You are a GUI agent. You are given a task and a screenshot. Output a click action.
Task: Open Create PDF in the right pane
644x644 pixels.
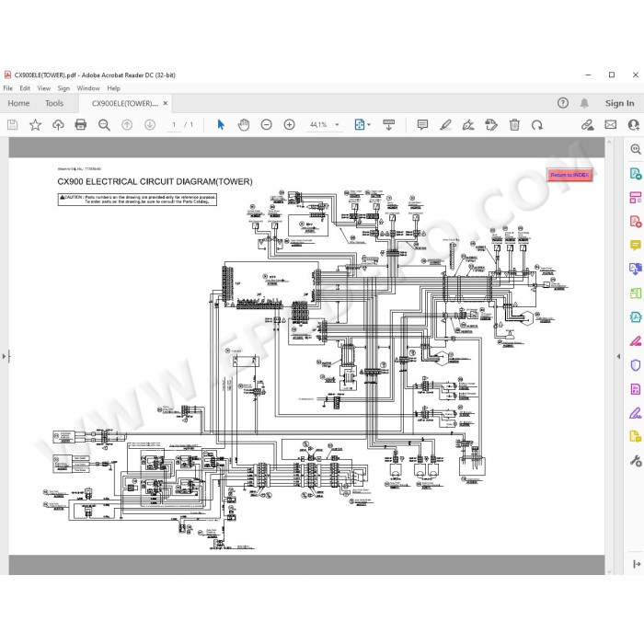(x=636, y=222)
